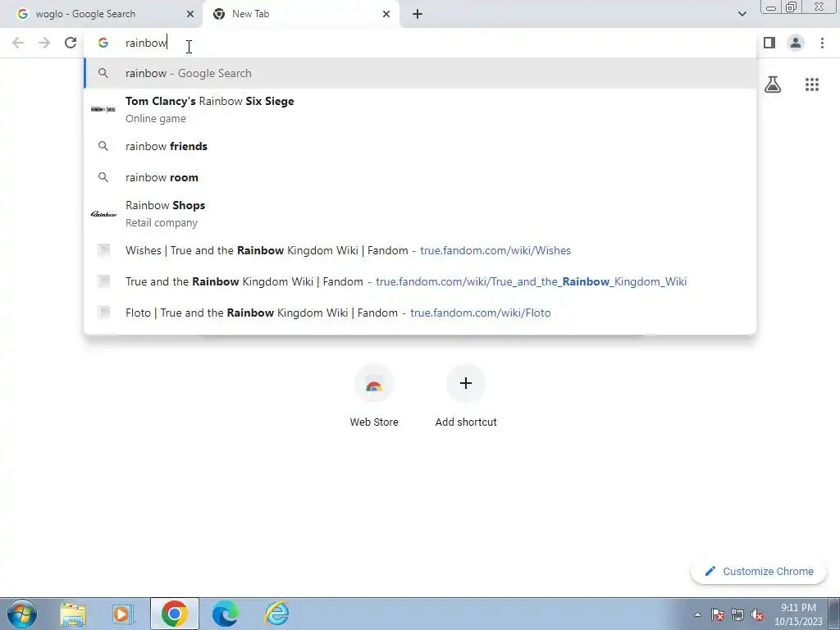Open the Web Store shortcut
The width and height of the screenshot is (840, 630).
(x=374, y=396)
